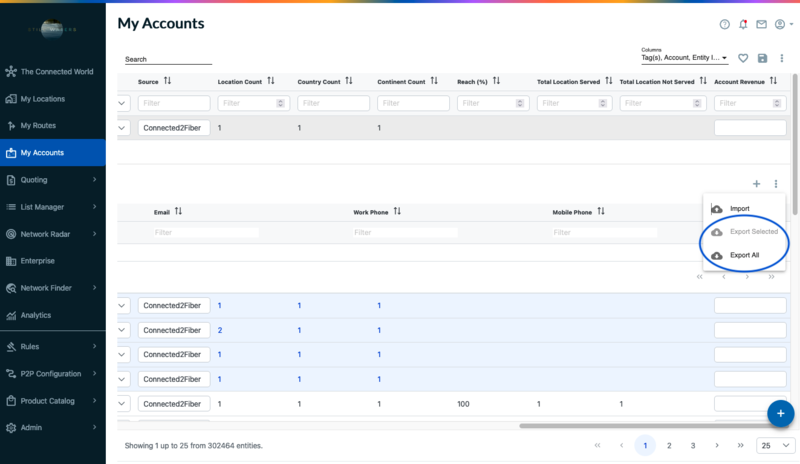Open My Locations in sidebar
The width and height of the screenshot is (800, 464).
pos(43,99)
